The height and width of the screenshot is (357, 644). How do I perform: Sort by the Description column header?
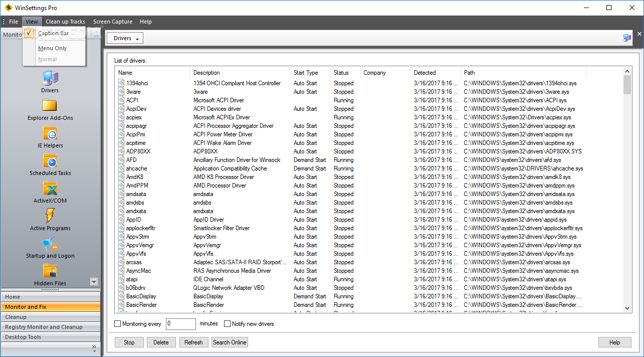[241, 73]
